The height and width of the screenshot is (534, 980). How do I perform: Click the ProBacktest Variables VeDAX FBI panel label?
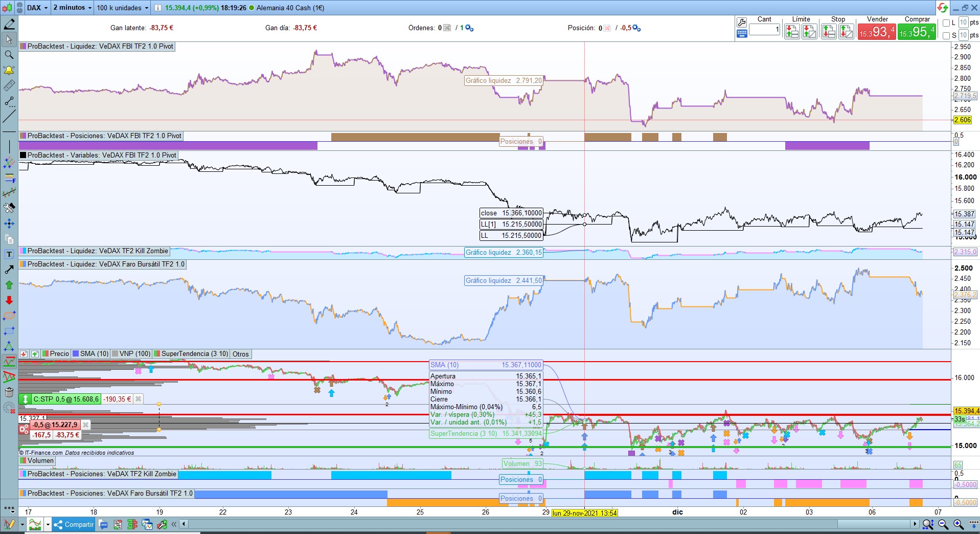pyautogui.click(x=98, y=155)
